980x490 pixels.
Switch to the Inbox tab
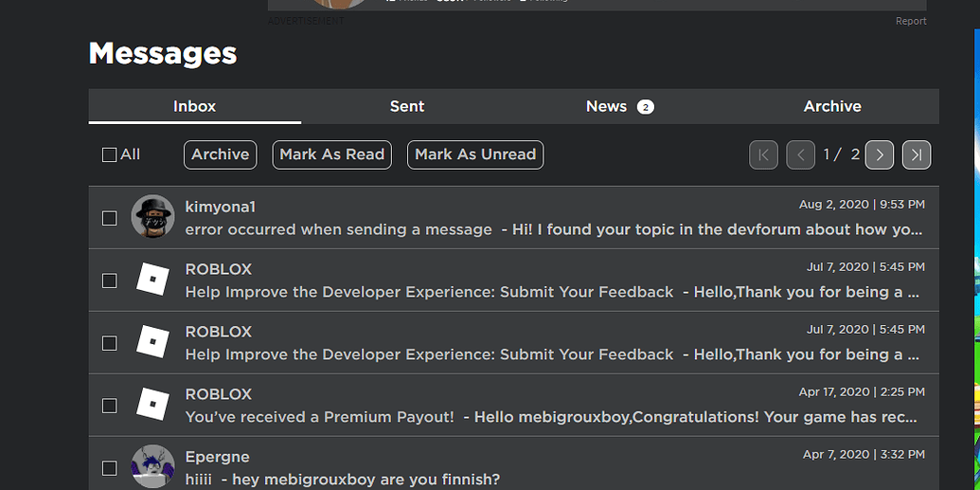(x=194, y=106)
